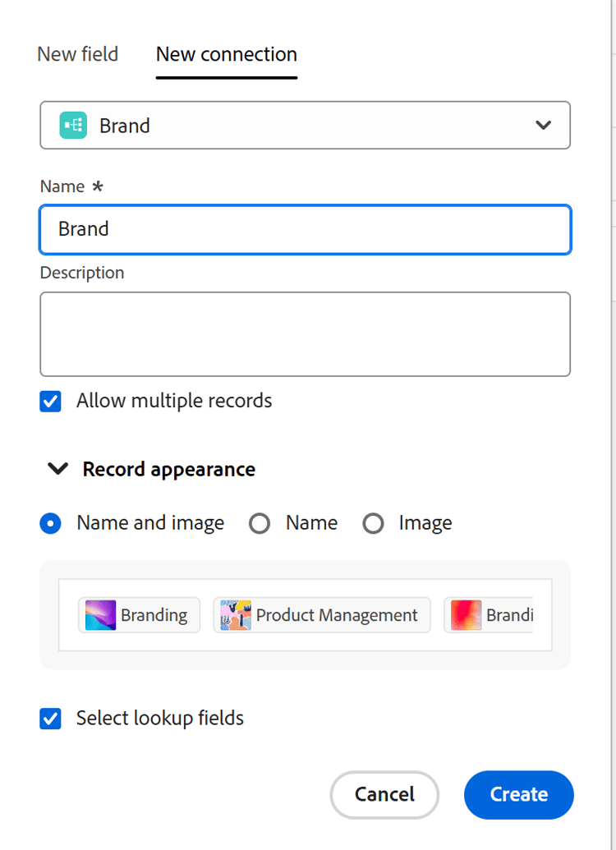Select the Name and image radio button
Screen dimensions: 616x850
(50, 523)
